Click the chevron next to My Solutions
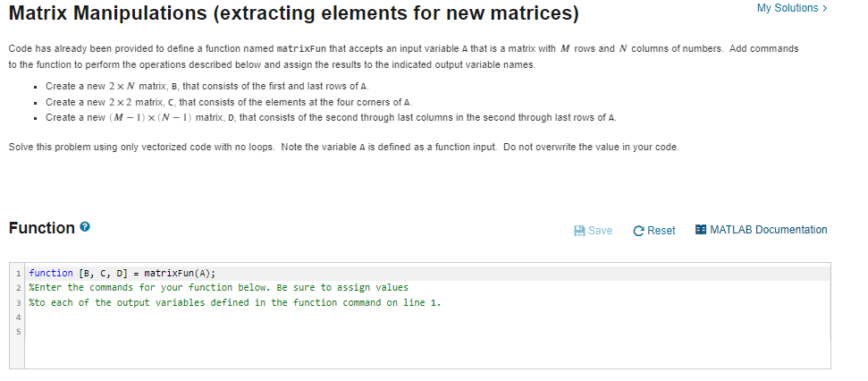This screenshot has height=381, width=868. coord(825,8)
